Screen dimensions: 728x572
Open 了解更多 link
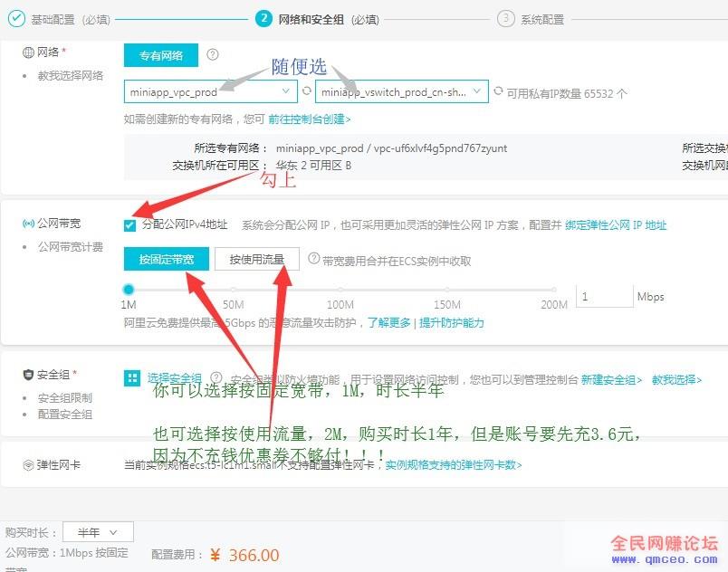[389, 323]
